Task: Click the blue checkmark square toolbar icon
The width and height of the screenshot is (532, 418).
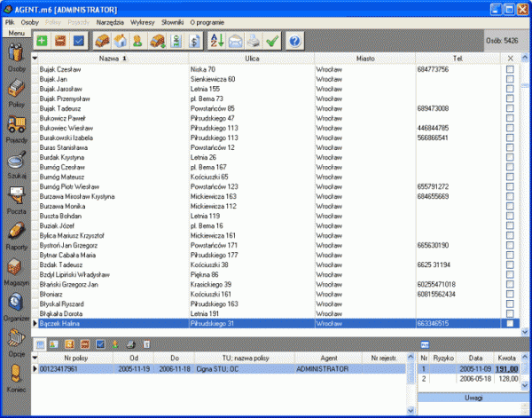Action: tap(79, 41)
